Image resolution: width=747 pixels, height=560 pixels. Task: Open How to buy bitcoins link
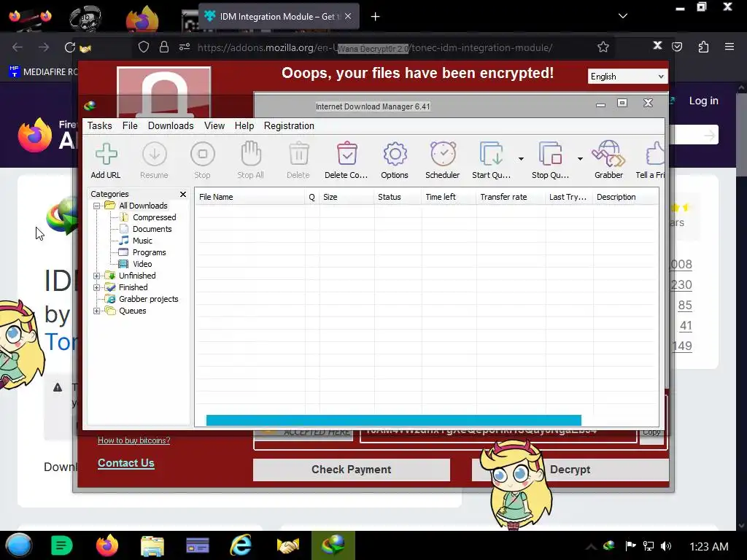(134, 440)
